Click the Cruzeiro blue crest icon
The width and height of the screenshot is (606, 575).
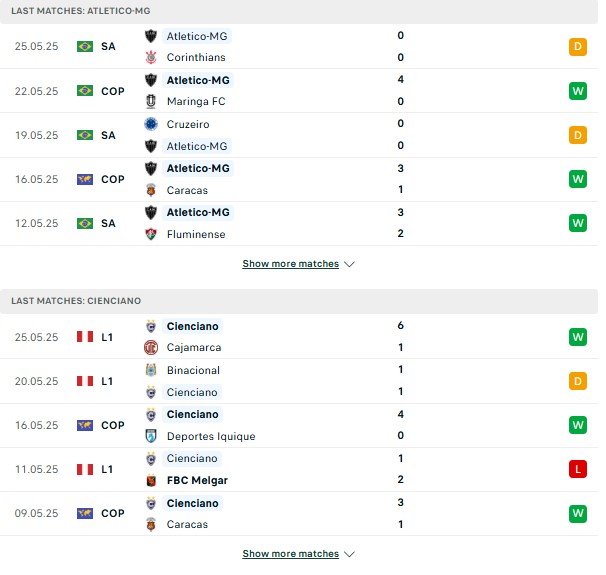[151, 124]
